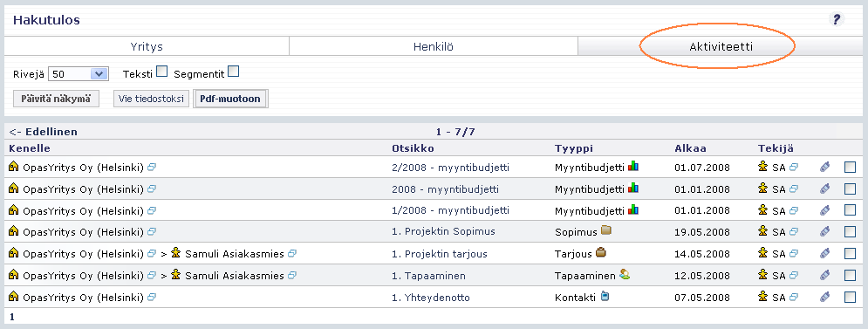Click the Tarjous briefcase icon

pyautogui.click(x=601, y=253)
